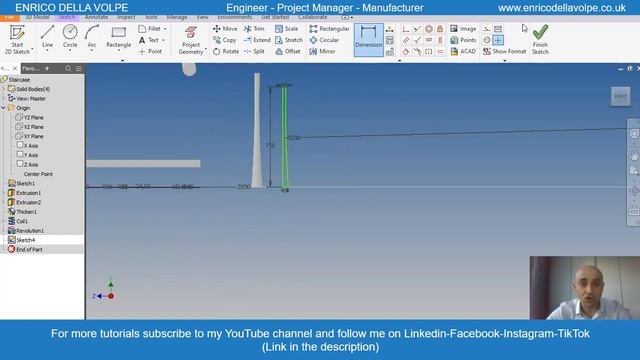
Task: Activate the Text tool
Action: coord(149,40)
